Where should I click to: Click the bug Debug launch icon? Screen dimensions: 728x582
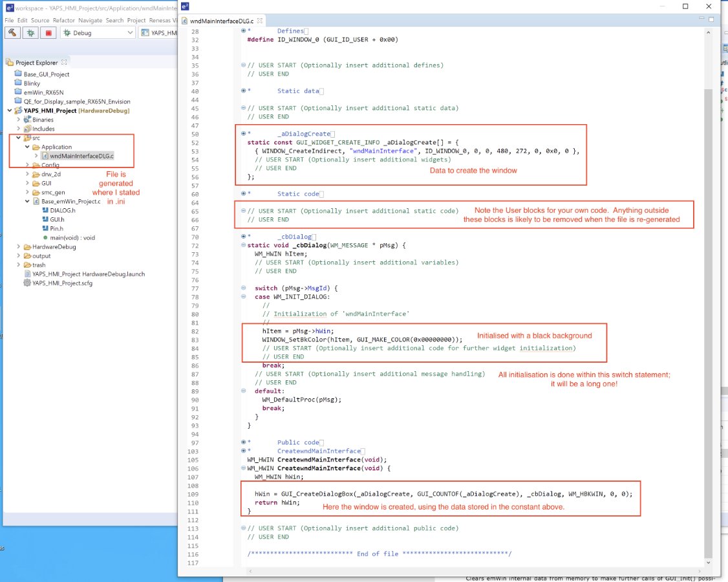click(30, 33)
